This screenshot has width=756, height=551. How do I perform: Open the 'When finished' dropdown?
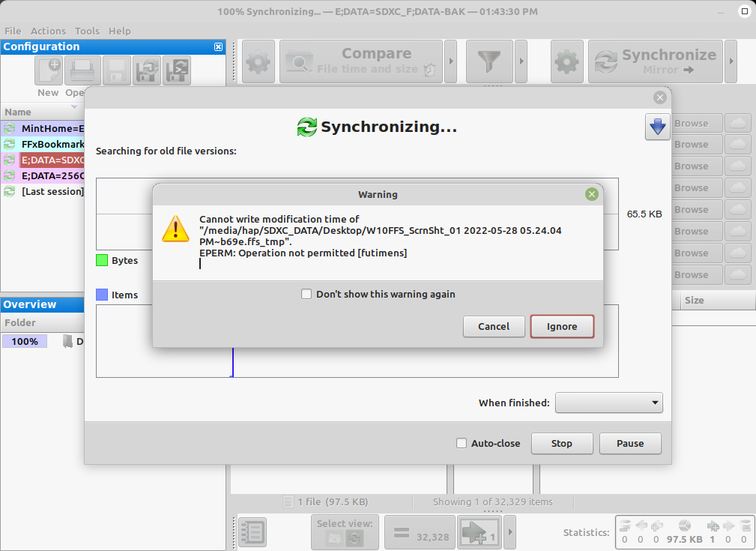(609, 403)
